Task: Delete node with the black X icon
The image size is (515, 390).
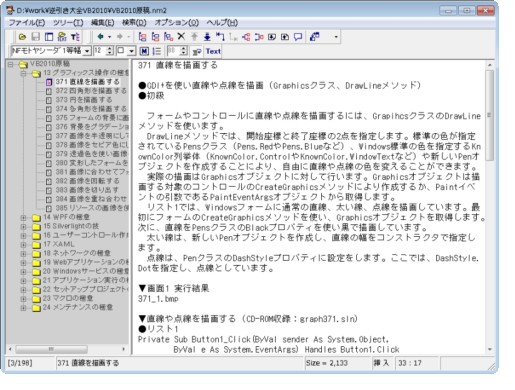Action: pyautogui.click(x=181, y=37)
